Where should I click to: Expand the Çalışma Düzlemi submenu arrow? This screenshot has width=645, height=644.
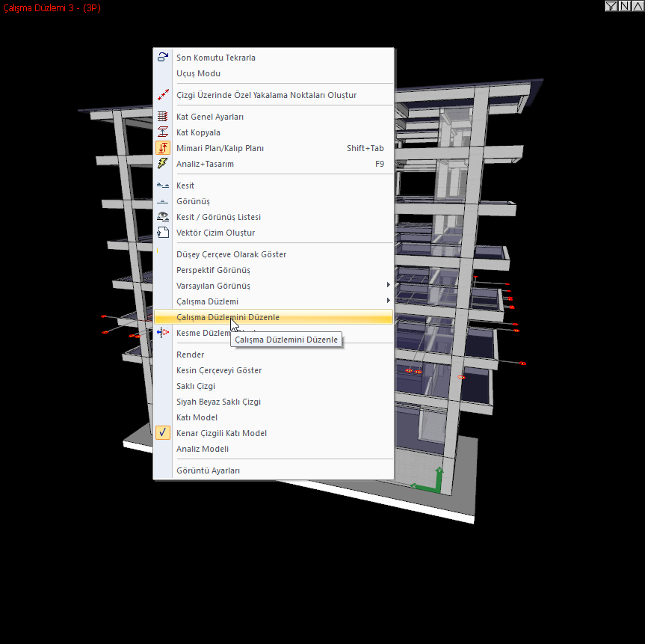point(388,301)
